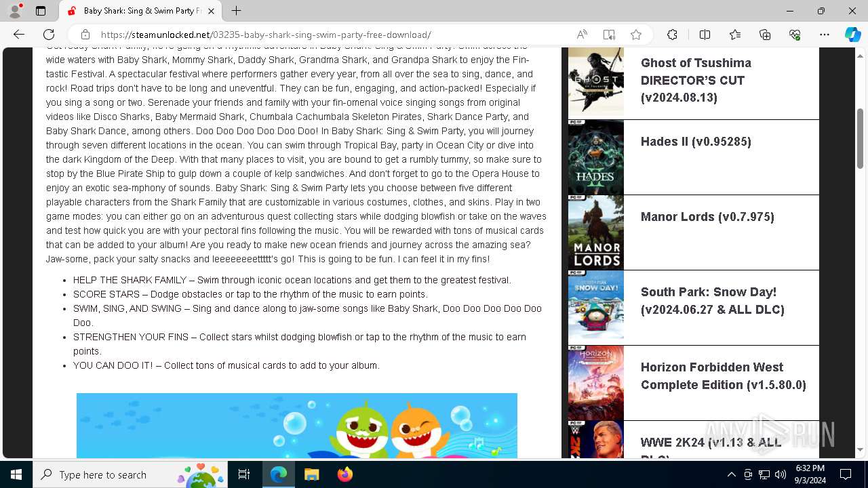Open the Copilot sidebar icon
Screen dimensions: 868x488
coord(852,35)
